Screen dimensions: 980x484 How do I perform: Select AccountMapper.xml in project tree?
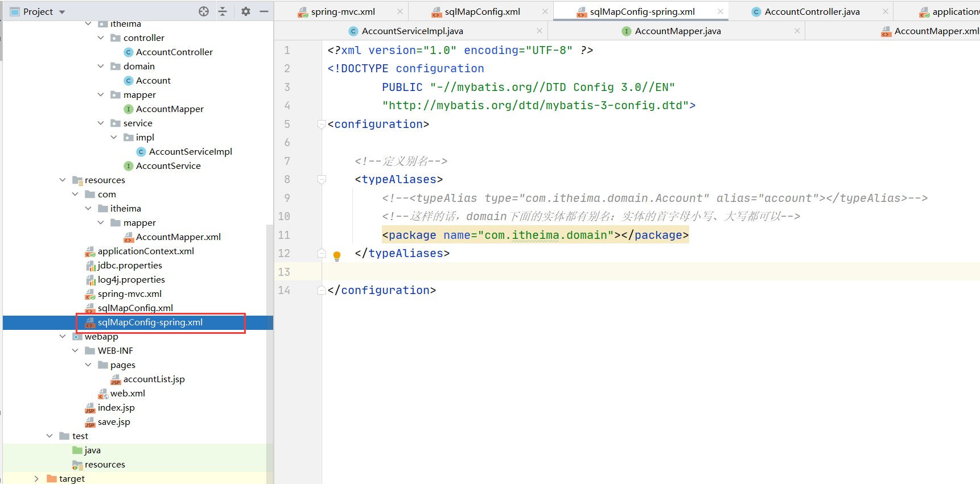(x=178, y=237)
